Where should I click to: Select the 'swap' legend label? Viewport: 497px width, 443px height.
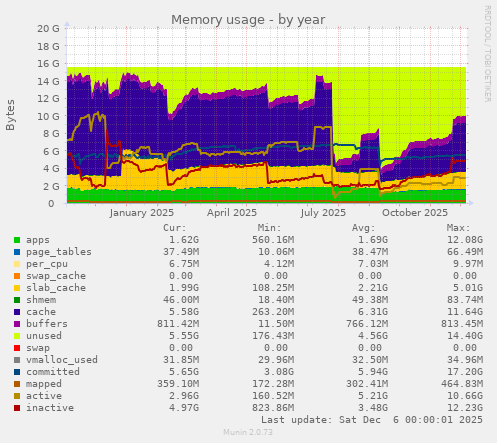pyautogui.click(x=38, y=348)
